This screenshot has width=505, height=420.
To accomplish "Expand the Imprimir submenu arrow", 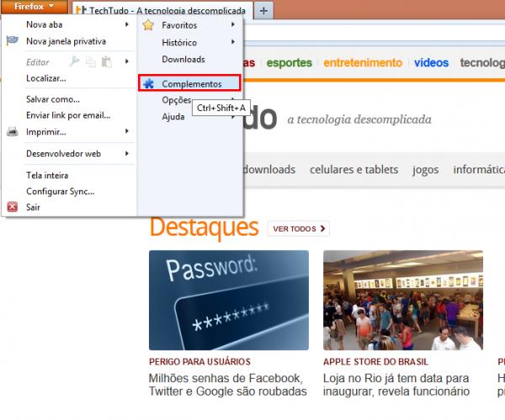I will 127,131.
